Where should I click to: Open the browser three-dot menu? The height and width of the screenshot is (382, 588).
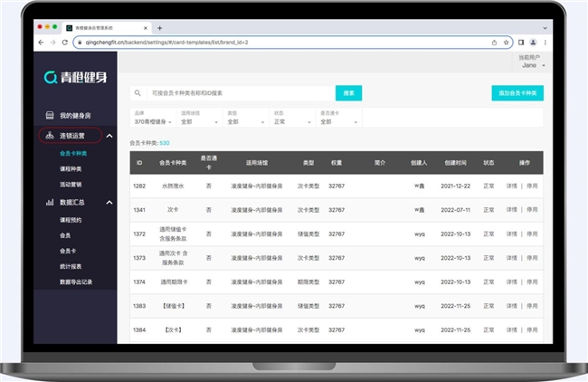click(x=545, y=43)
